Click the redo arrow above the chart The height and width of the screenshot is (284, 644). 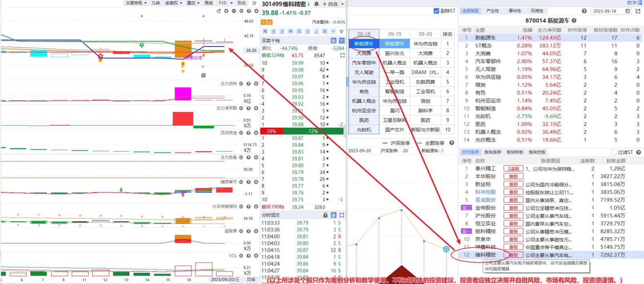219,11
